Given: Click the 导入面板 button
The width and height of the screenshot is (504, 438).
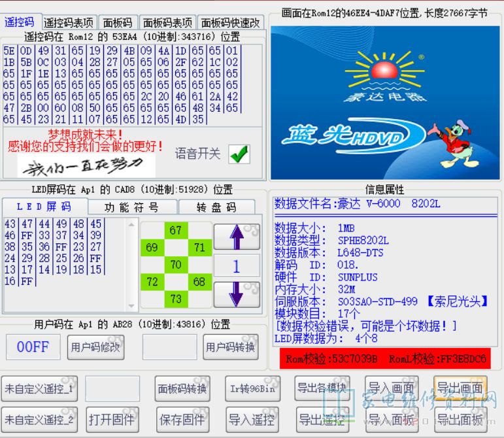Looking at the screenshot, I should [392, 420].
